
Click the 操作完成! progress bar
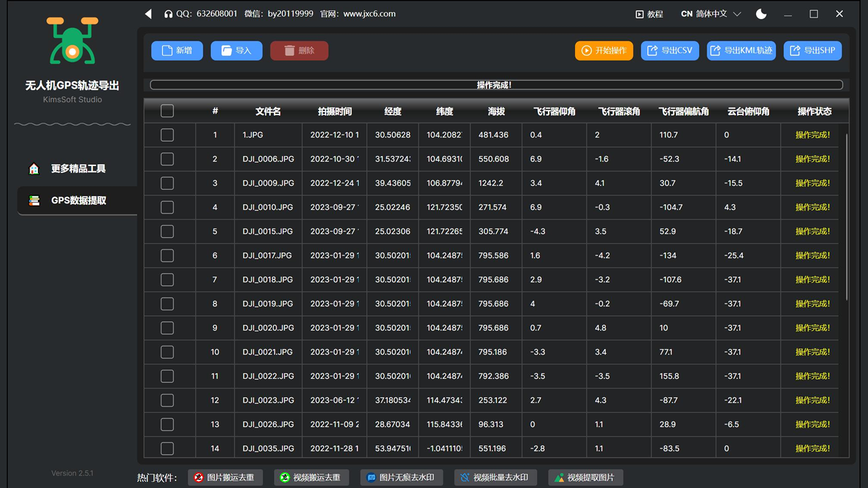(x=496, y=85)
